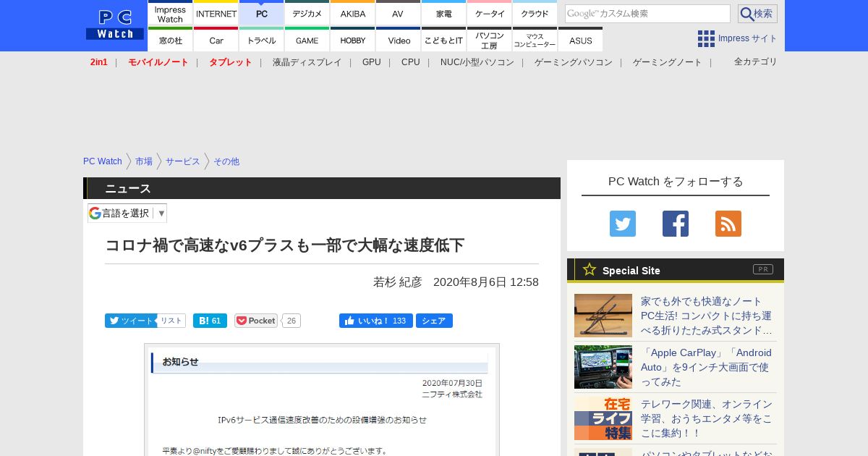This screenshot has height=456, width=868.
Task: Open the ゲーミングノート category
Action: point(668,62)
